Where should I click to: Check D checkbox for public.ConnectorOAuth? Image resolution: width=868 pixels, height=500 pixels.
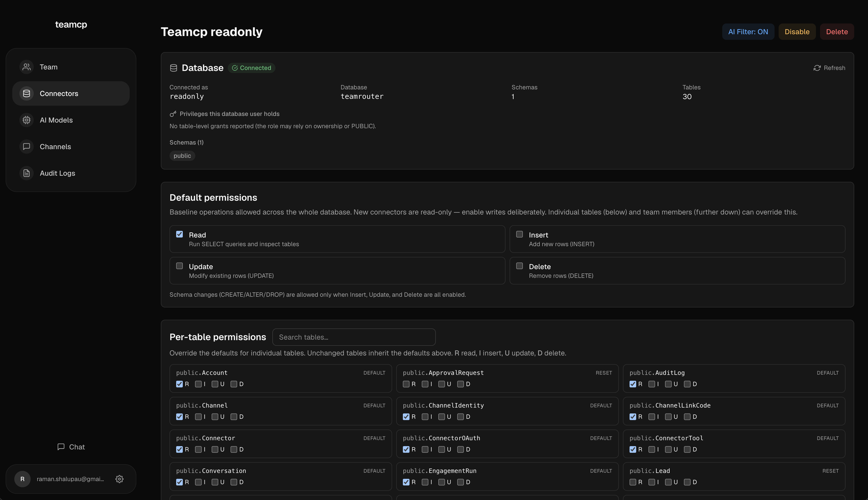pyautogui.click(x=460, y=449)
